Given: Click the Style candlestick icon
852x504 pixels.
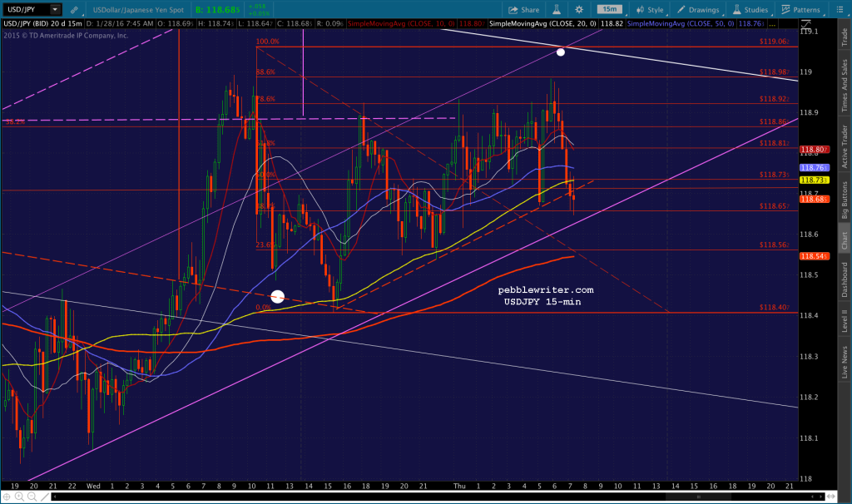Looking at the screenshot, I should tap(640, 10).
